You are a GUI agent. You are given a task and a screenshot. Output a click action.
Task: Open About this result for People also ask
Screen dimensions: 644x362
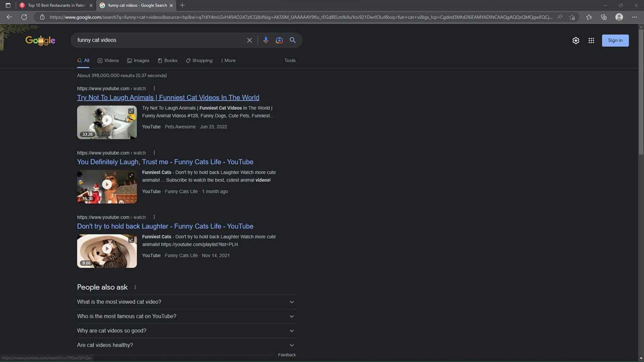(135, 288)
